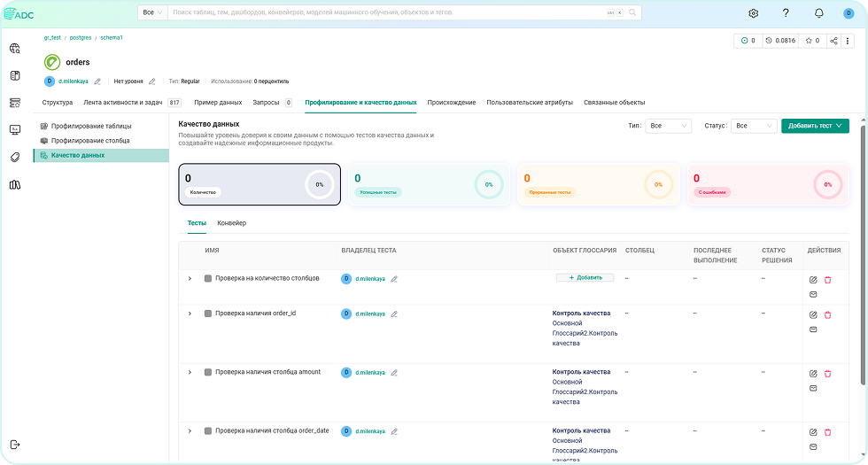Click the share icon for orders table
868x465 pixels.
pyautogui.click(x=833, y=41)
